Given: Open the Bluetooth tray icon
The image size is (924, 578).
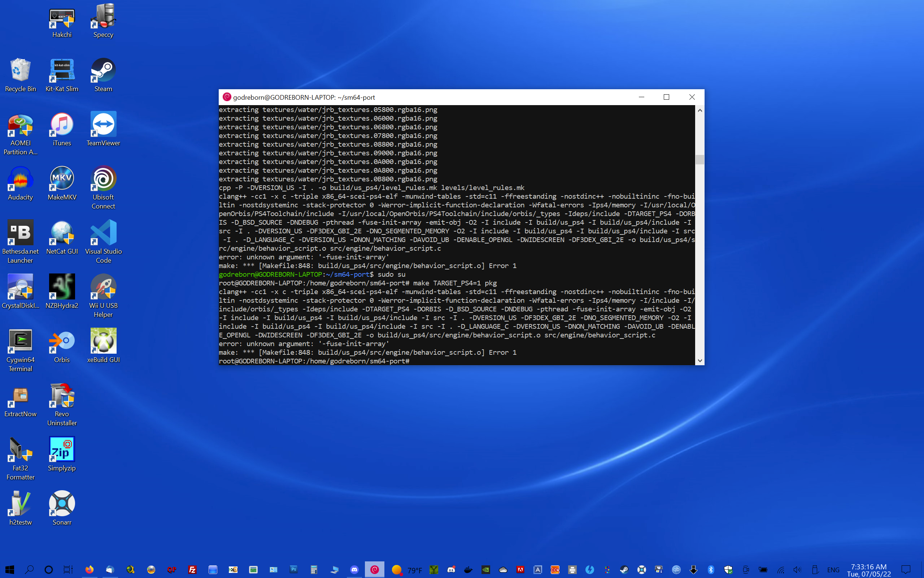Looking at the screenshot, I should [x=711, y=570].
